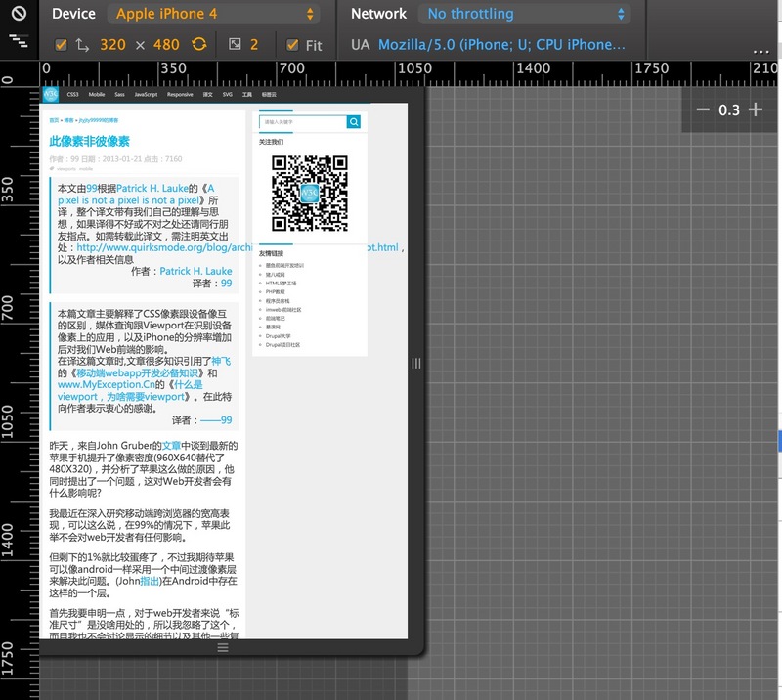Open the Device dropdown showing Apple iPhone 4

pyautogui.click(x=216, y=15)
